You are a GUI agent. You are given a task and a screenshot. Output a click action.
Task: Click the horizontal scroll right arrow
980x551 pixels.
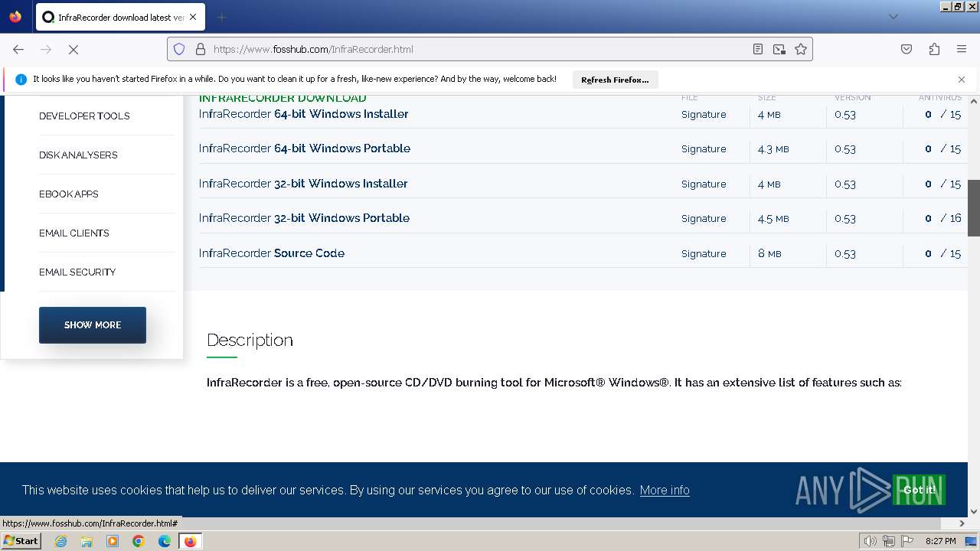pos(962,523)
